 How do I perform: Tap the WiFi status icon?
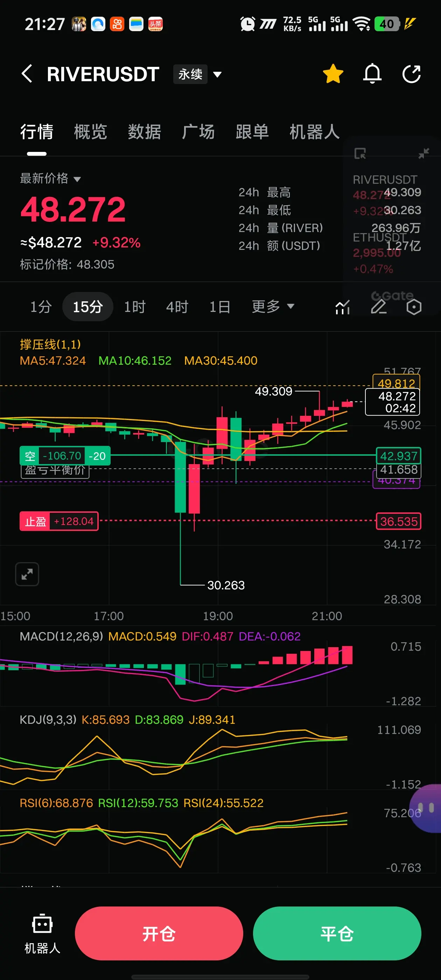tap(362, 24)
